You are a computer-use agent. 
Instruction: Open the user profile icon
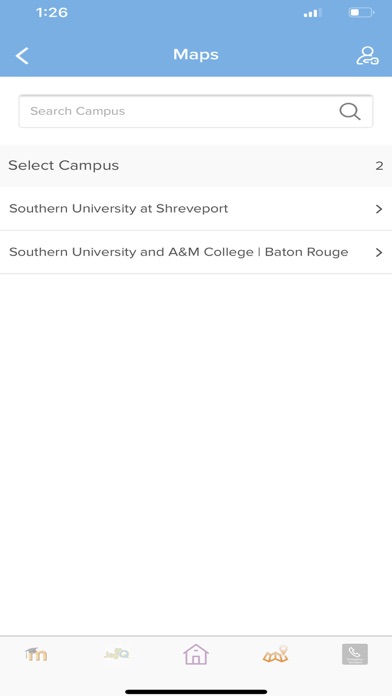[x=367, y=56]
